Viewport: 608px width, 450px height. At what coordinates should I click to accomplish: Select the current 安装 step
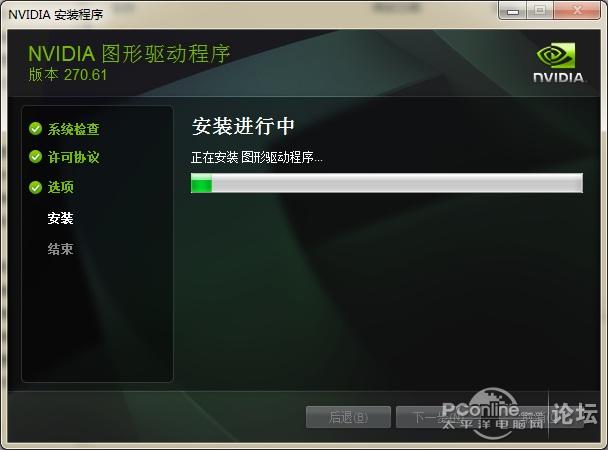click(x=60, y=218)
